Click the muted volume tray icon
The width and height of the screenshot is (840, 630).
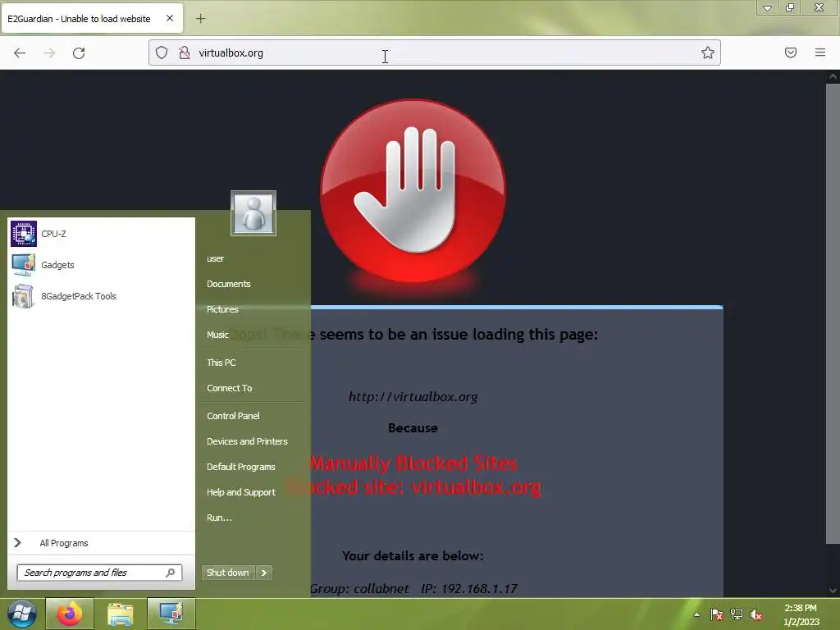pyautogui.click(x=756, y=614)
